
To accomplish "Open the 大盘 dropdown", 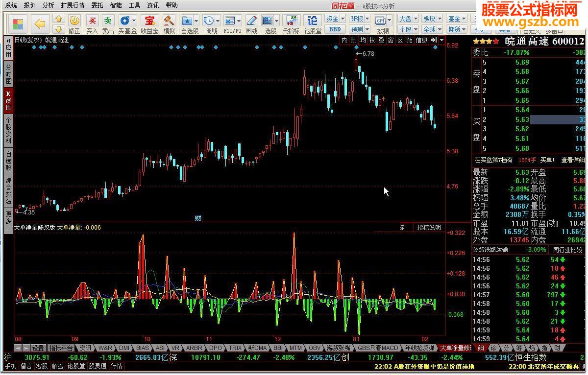I will [x=408, y=19].
